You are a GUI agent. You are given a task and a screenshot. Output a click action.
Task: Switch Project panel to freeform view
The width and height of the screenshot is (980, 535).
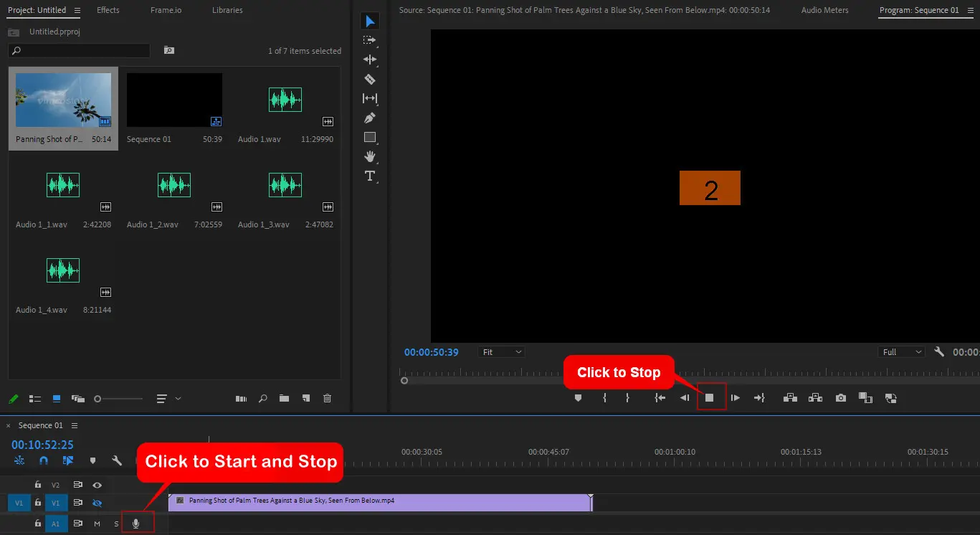click(x=78, y=398)
